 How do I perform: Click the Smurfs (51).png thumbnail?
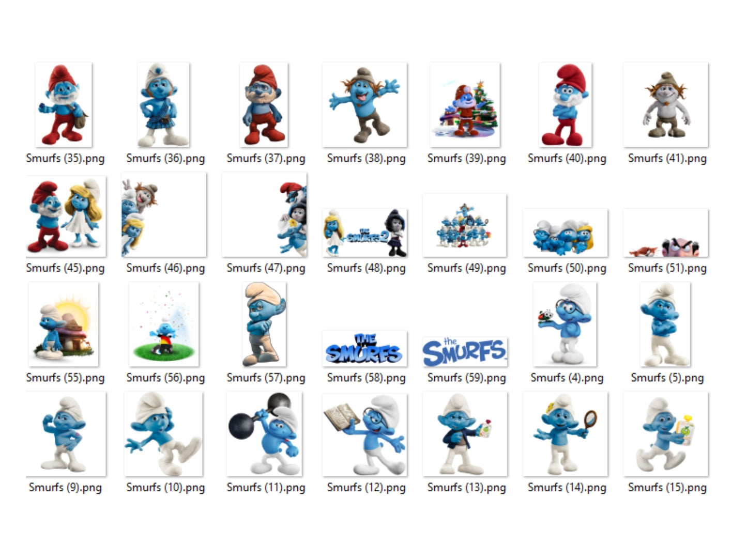(x=665, y=233)
